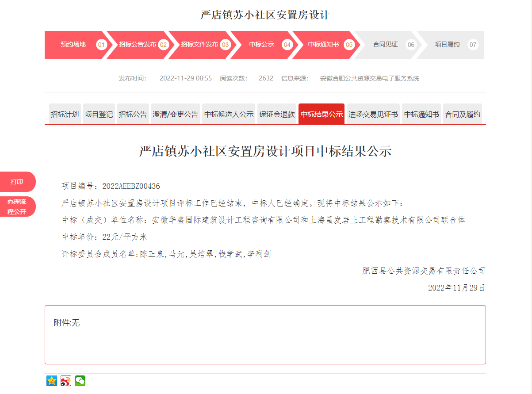Click the project number 2022AEEBZ00436
The height and width of the screenshot is (394, 532).
[131, 186]
